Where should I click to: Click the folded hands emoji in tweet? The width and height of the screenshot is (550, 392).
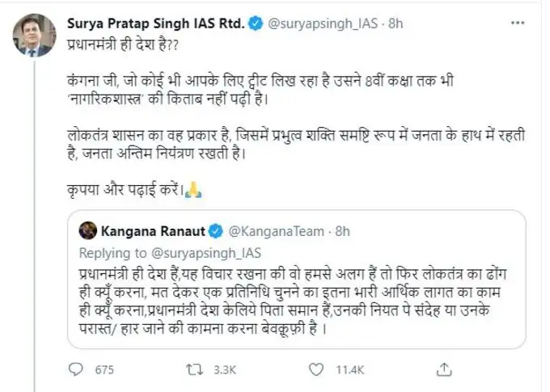click(x=193, y=190)
